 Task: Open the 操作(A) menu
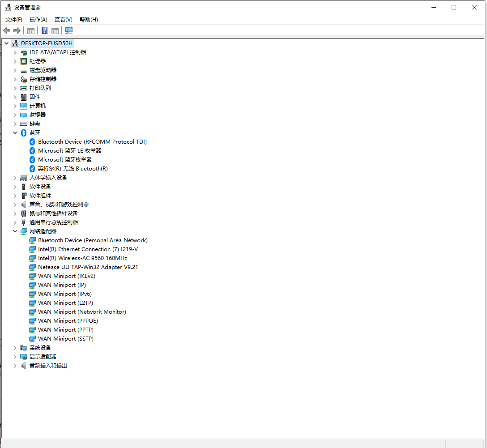[38, 20]
